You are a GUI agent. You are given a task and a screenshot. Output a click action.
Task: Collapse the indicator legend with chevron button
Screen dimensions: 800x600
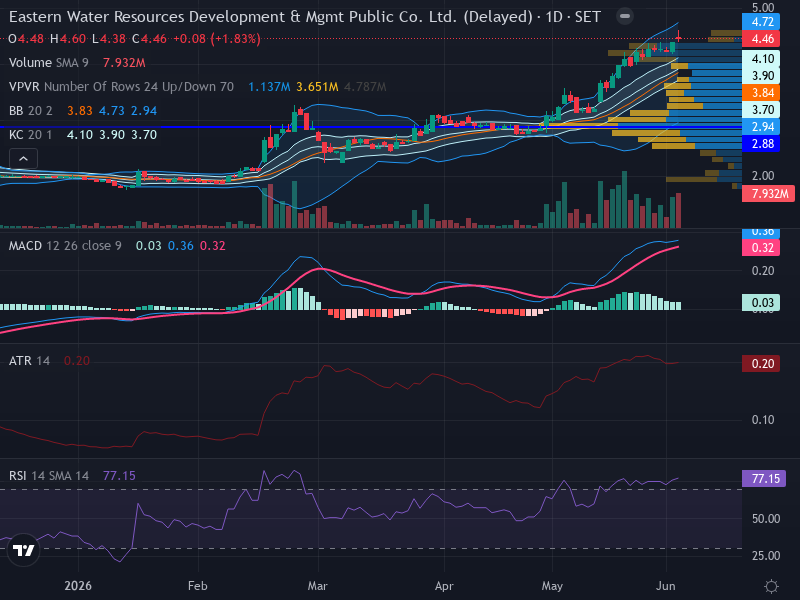23,159
